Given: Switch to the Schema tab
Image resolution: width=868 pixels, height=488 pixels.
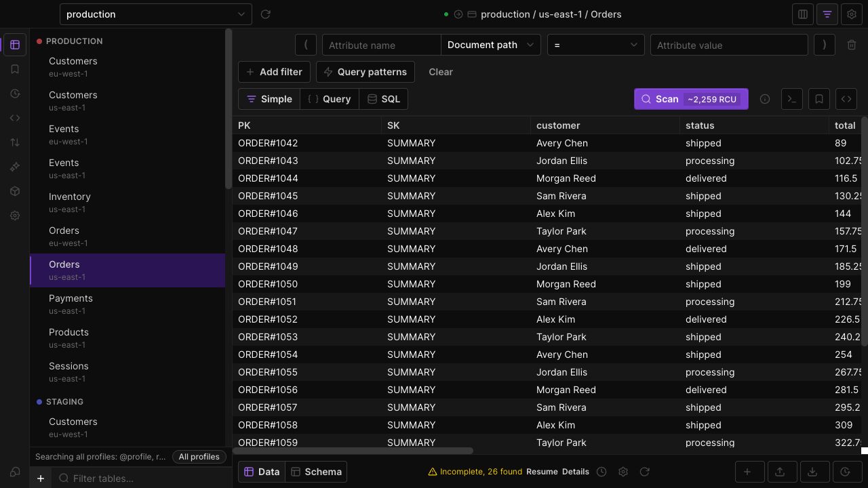Looking at the screenshot, I should [x=316, y=472].
